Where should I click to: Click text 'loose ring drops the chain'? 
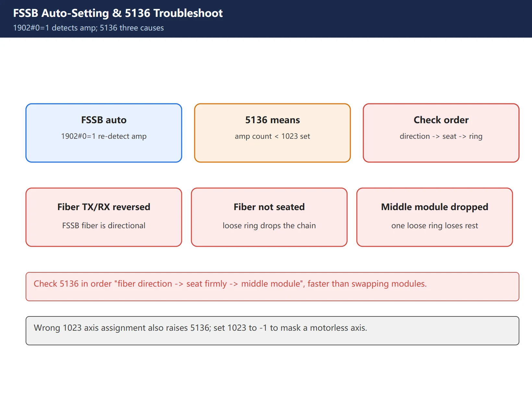coord(269,226)
